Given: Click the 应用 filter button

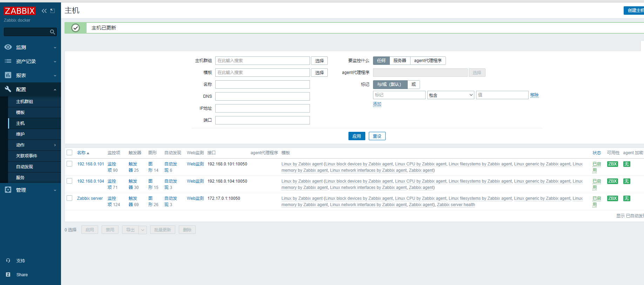Looking at the screenshot, I should click(x=357, y=136).
